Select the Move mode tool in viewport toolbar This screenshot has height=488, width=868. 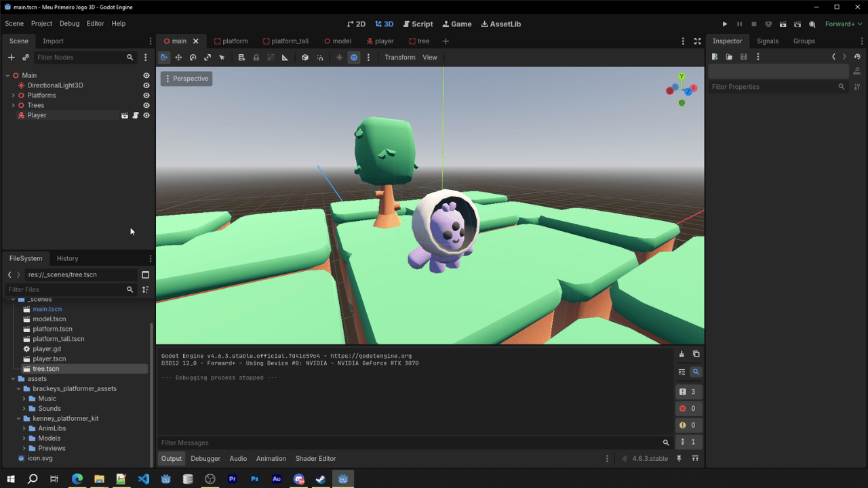(x=178, y=58)
